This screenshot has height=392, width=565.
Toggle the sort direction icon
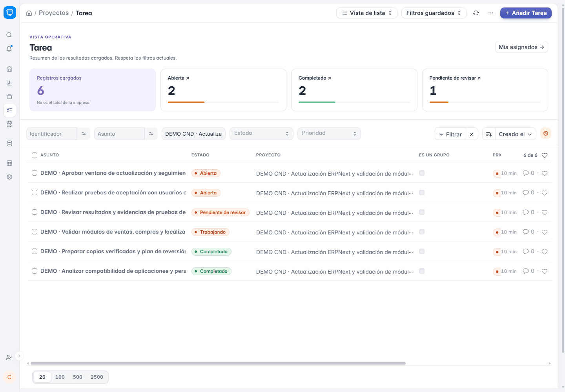click(489, 134)
